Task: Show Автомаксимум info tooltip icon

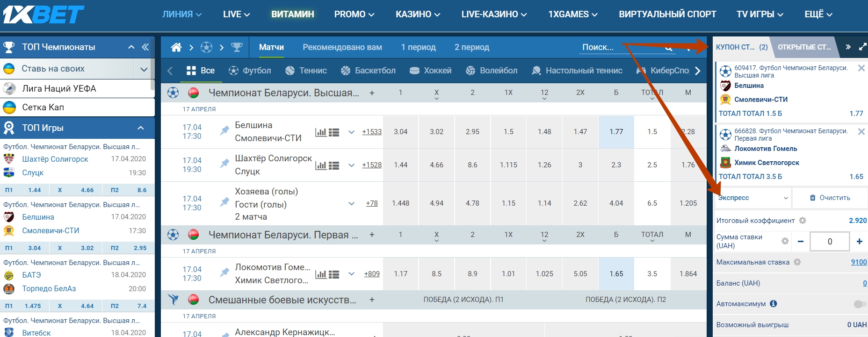Action: click(x=774, y=304)
